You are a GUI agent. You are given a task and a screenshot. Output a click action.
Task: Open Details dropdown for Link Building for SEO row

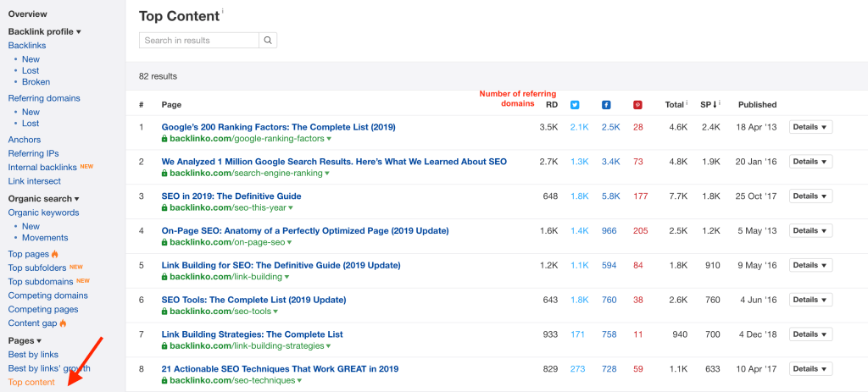coord(810,265)
